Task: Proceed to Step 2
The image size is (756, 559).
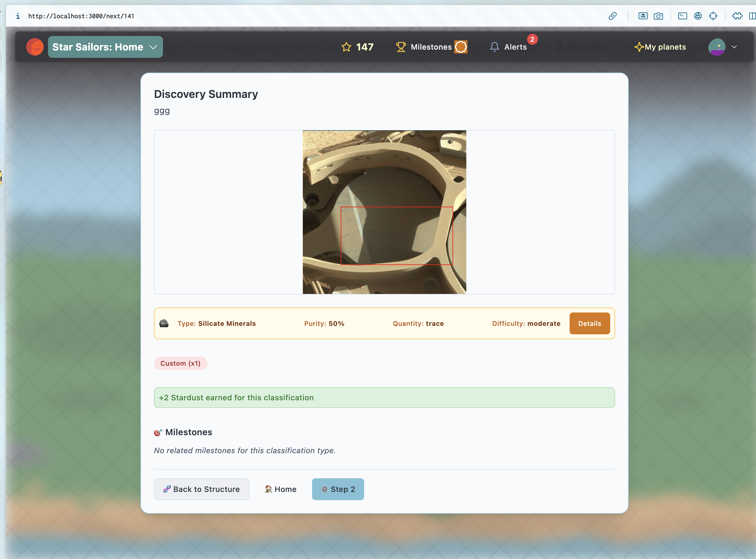Action: [x=337, y=489]
